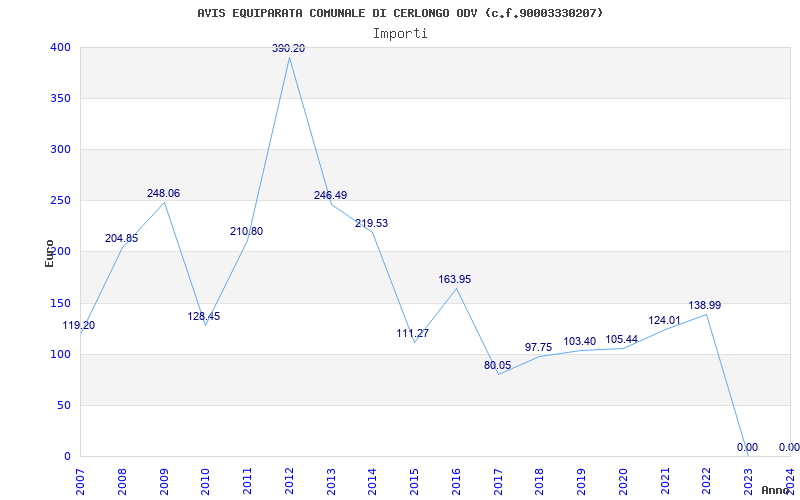The image size is (800, 500).
Task: Click the 248.06 data label
Action: [x=163, y=193]
